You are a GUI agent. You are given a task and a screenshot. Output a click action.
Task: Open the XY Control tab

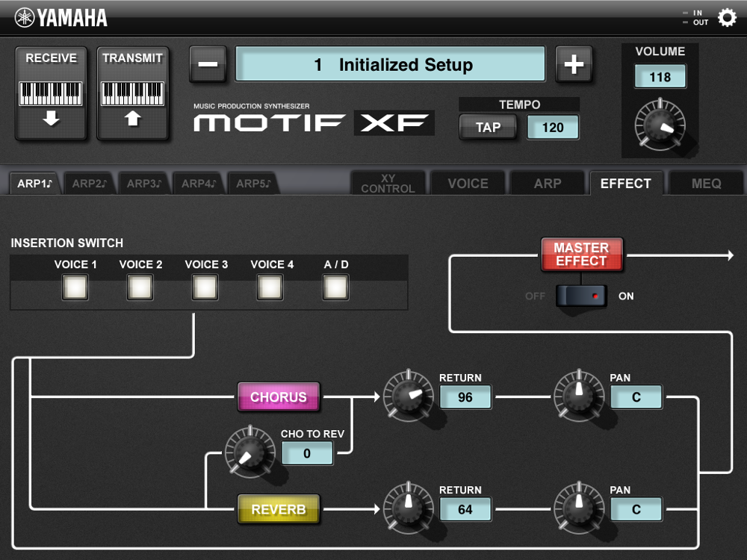point(388,184)
